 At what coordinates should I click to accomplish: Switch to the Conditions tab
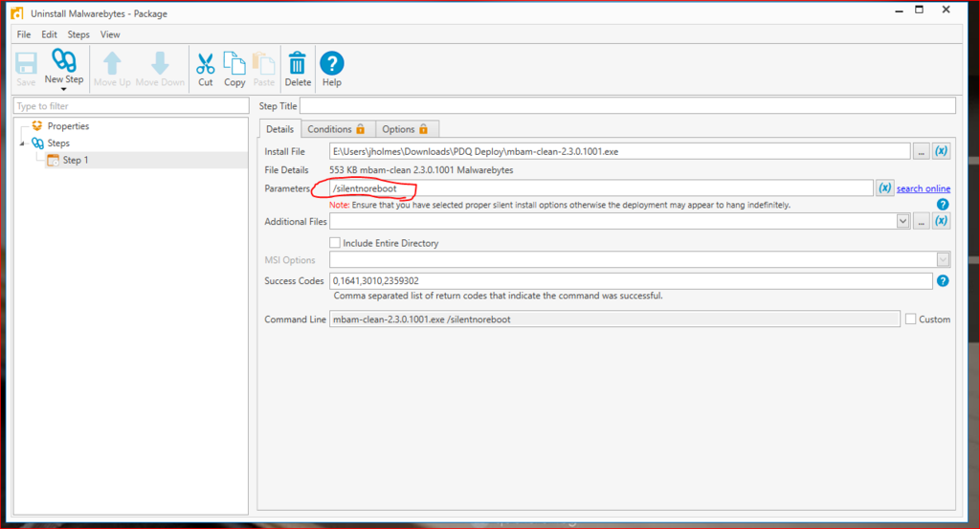338,128
